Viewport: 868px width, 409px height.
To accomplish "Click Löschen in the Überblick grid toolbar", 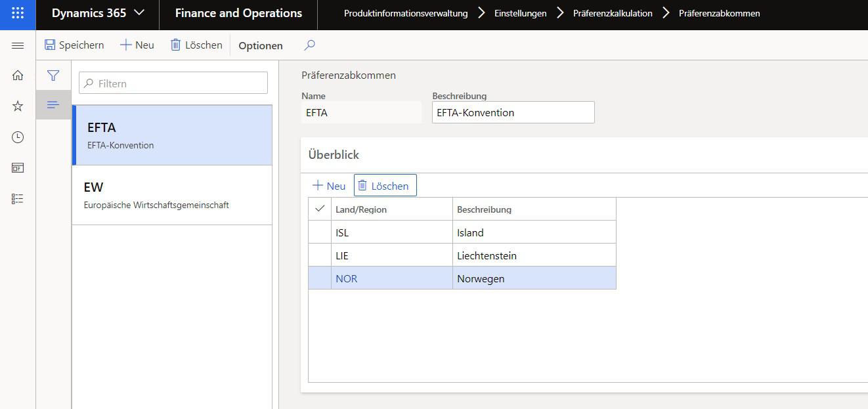I will (x=385, y=186).
